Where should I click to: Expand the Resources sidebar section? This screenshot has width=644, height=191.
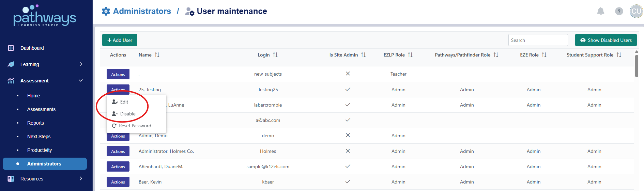81,179
